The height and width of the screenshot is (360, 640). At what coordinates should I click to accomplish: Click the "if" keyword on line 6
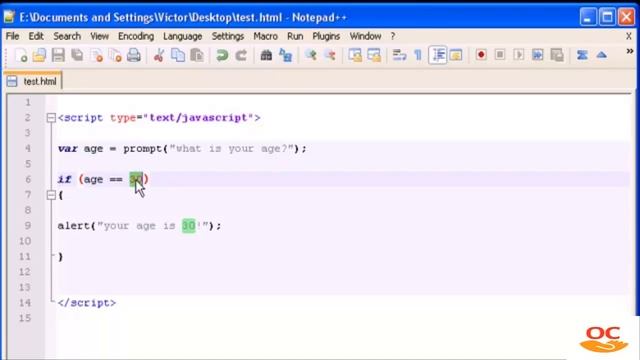point(64,179)
